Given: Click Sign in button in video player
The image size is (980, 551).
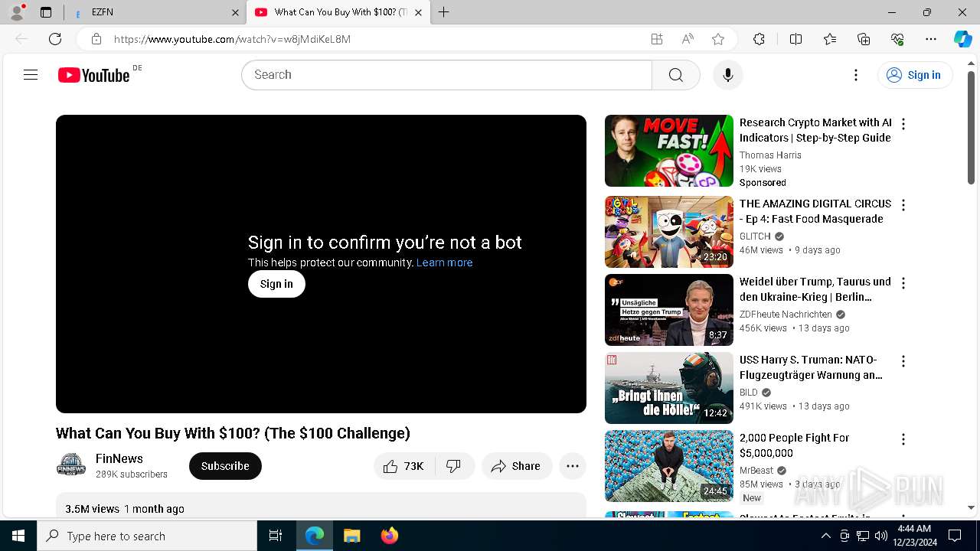Looking at the screenshot, I should (x=276, y=284).
